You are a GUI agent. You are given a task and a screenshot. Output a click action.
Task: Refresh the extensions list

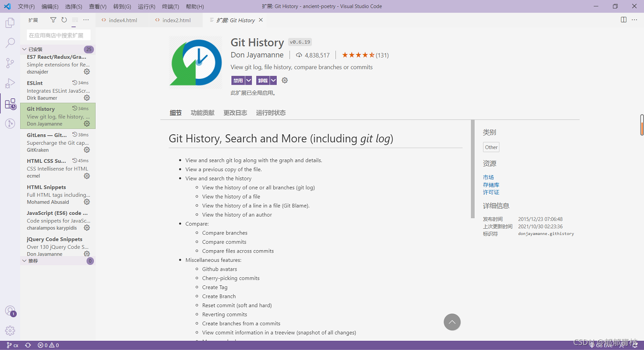tap(64, 20)
